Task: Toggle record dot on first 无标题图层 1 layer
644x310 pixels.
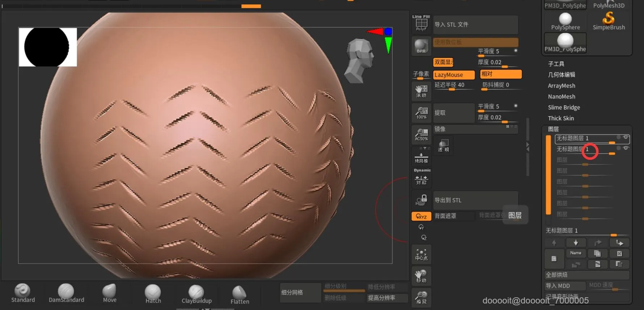Action: [619, 137]
